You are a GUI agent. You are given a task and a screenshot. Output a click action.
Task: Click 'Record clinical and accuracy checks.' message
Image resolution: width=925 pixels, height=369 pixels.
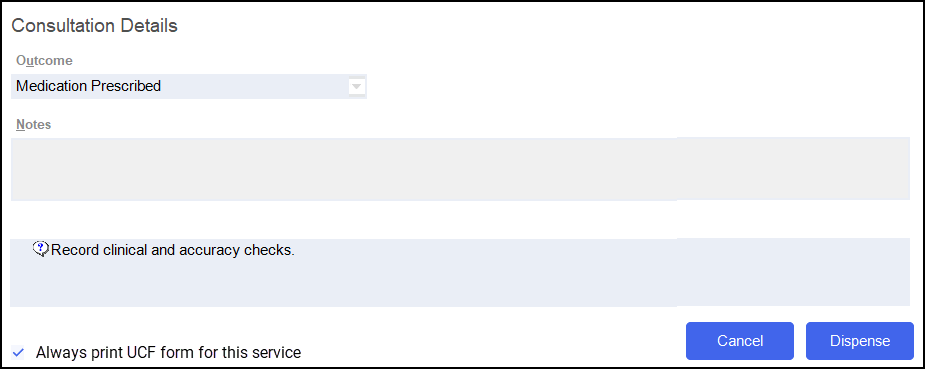pyautogui.click(x=173, y=250)
